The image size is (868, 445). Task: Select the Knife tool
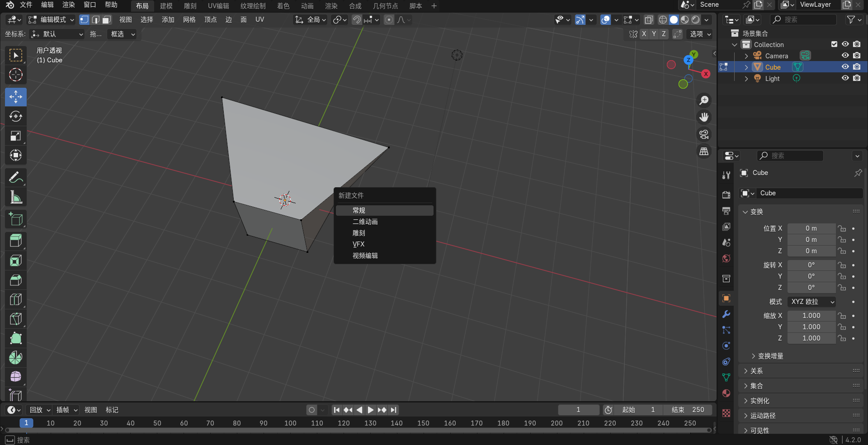tap(16, 319)
